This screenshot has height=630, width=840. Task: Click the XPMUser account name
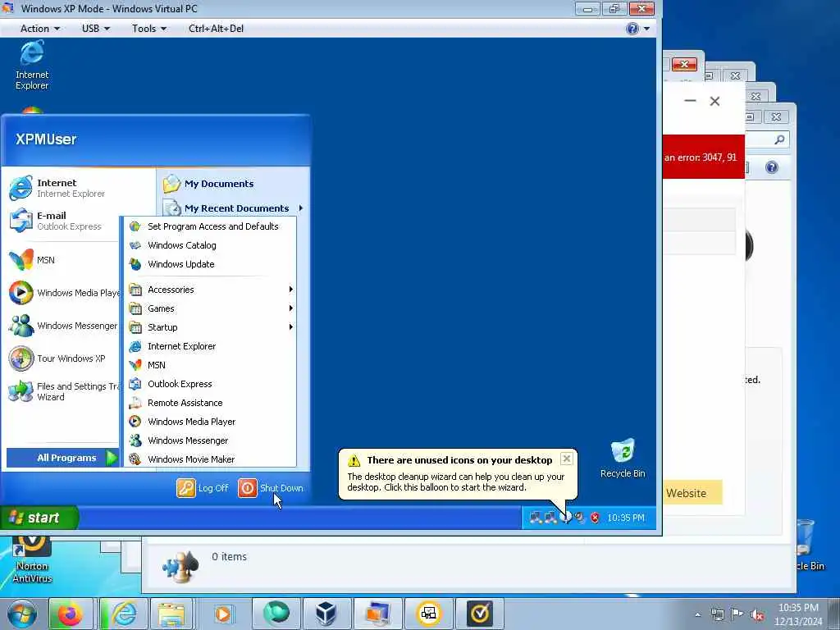(46, 139)
